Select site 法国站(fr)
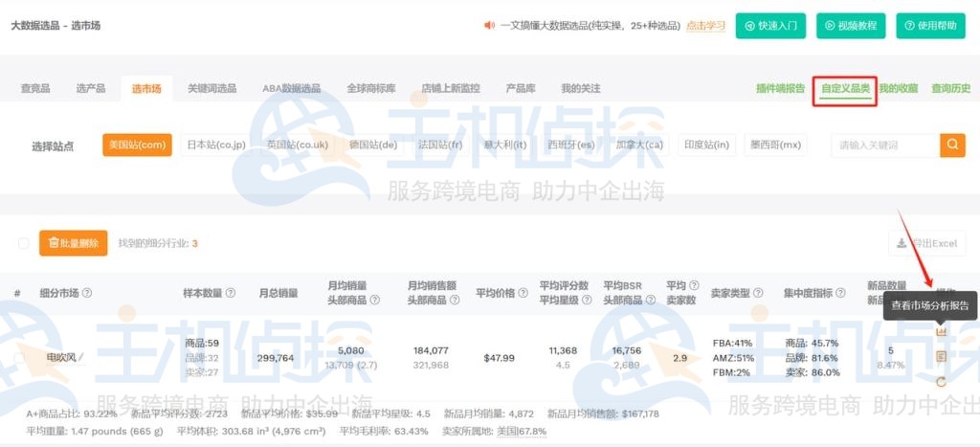 pyautogui.click(x=440, y=145)
